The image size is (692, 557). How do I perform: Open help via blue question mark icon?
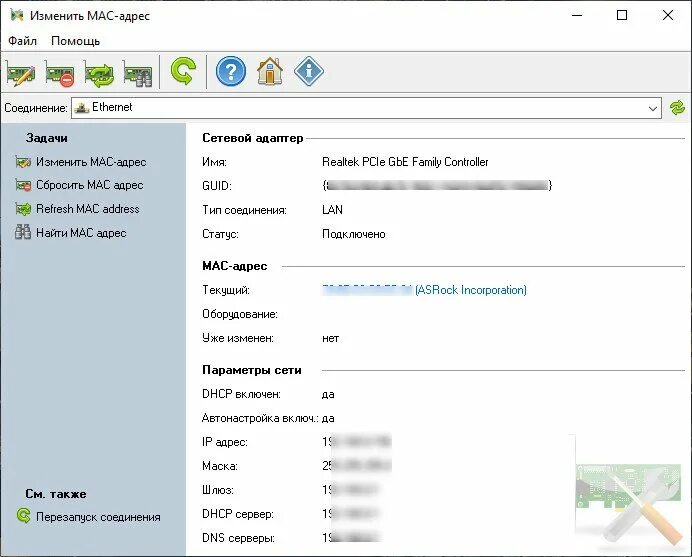coord(231,71)
